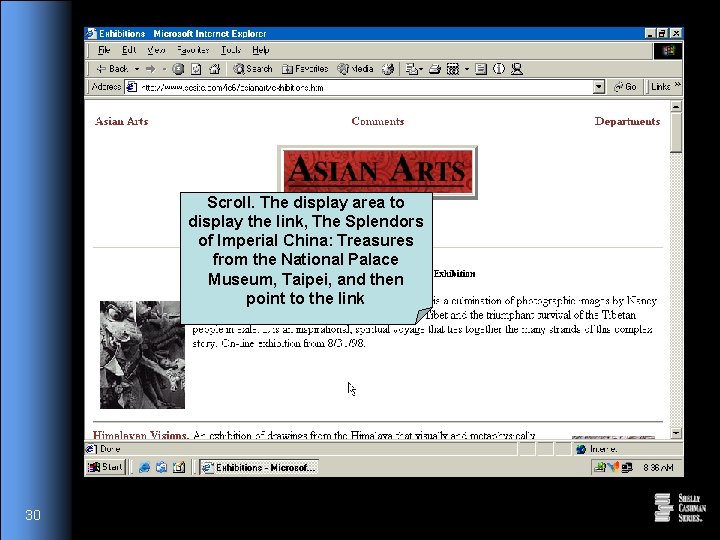The width and height of the screenshot is (720, 540).
Task: Open the Help menu
Action: click(260, 50)
